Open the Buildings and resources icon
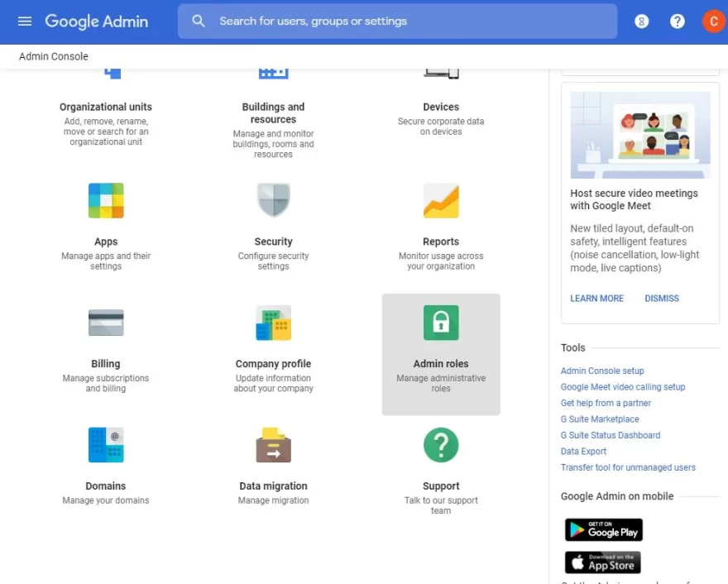 274,74
